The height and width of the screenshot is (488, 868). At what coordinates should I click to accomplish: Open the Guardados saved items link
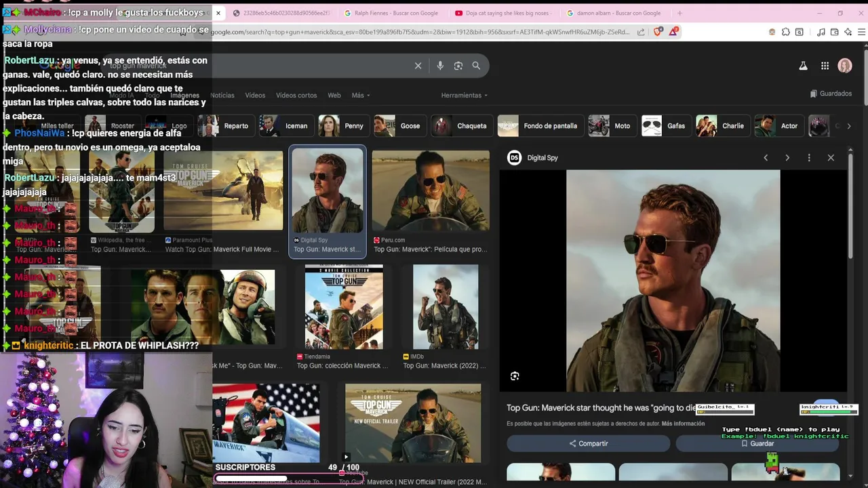coord(831,94)
